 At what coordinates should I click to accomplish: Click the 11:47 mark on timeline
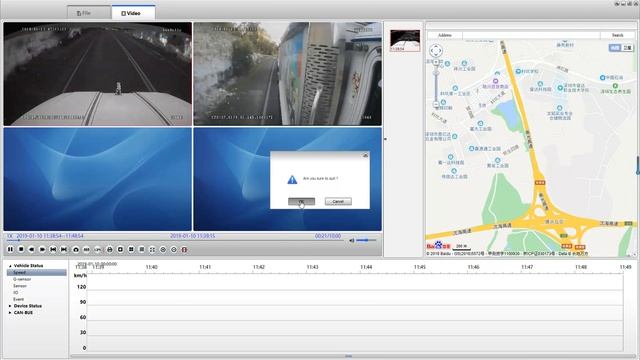click(527, 267)
